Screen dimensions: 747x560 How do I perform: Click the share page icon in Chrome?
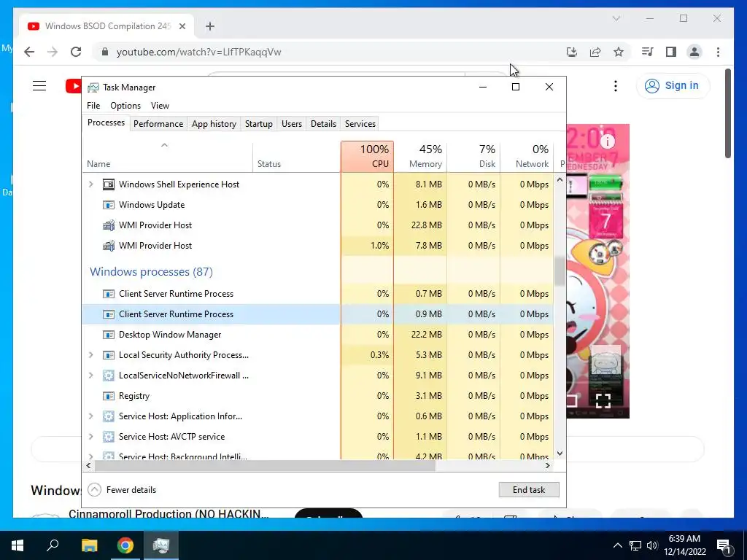tap(595, 52)
